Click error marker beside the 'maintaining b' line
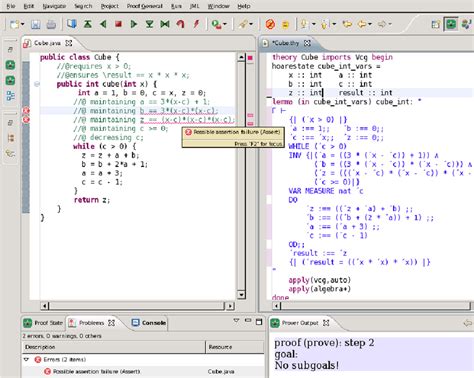 (26, 111)
